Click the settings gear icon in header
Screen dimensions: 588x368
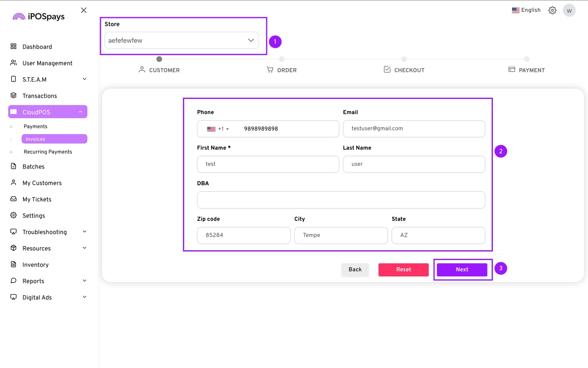[552, 10]
